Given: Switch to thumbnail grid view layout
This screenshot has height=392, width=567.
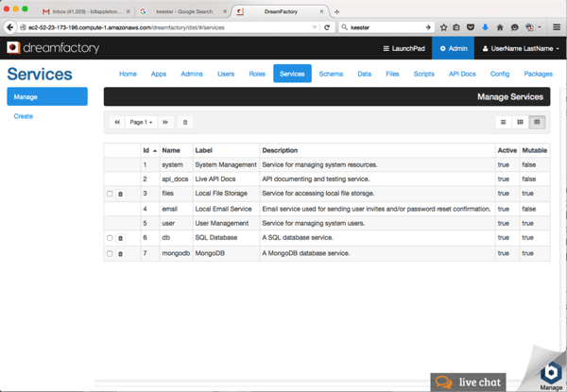Looking at the screenshot, I should (x=520, y=122).
